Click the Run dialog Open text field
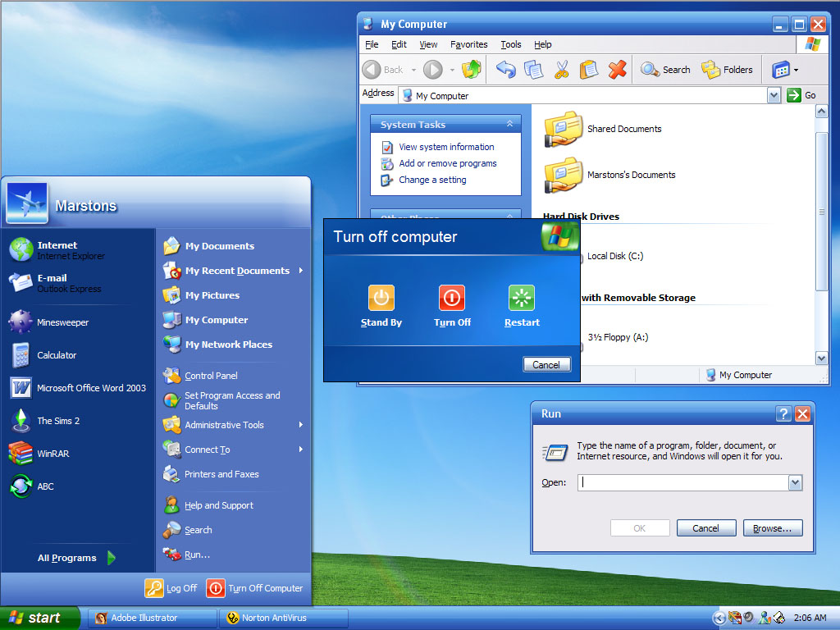This screenshot has height=630, width=840. [683, 482]
